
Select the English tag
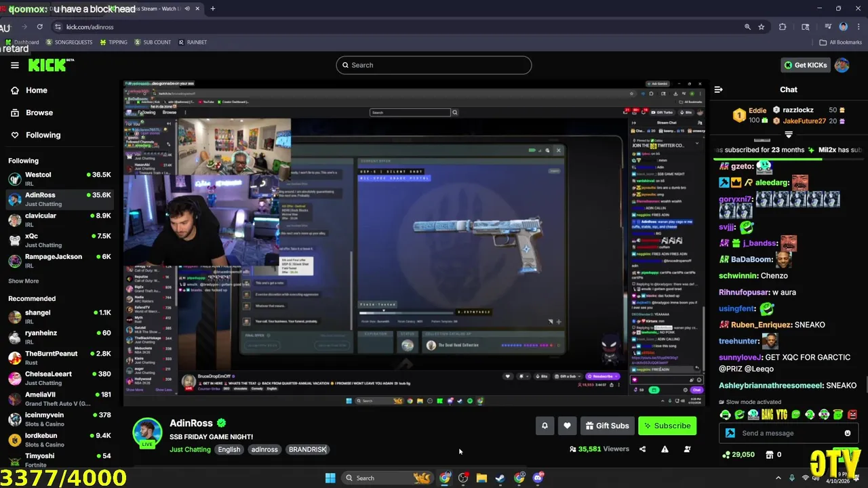tap(229, 449)
